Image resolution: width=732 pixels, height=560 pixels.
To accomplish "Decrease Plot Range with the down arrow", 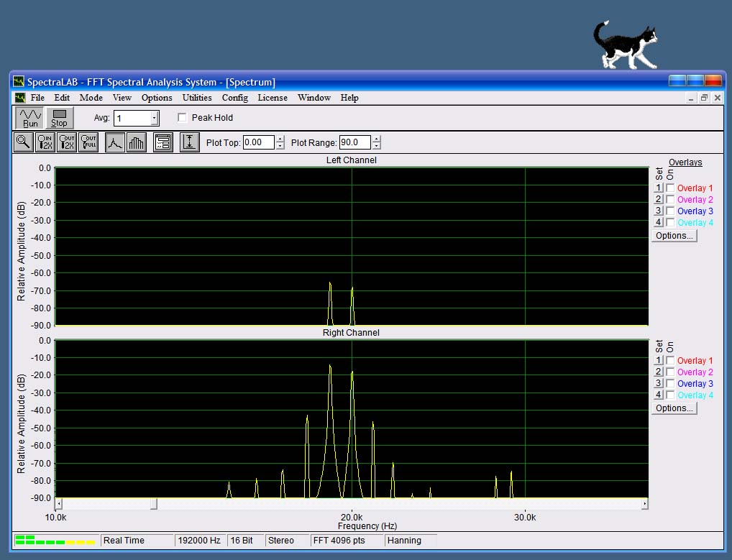I will coord(376,146).
